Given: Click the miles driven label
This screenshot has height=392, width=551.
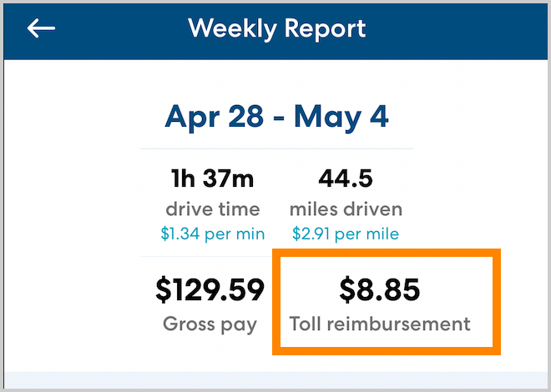Looking at the screenshot, I should pos(346,209).
